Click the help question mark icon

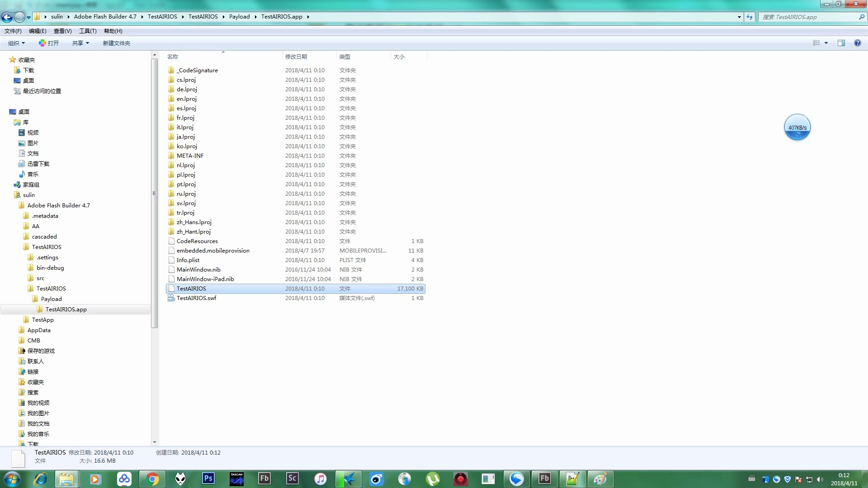857,43
